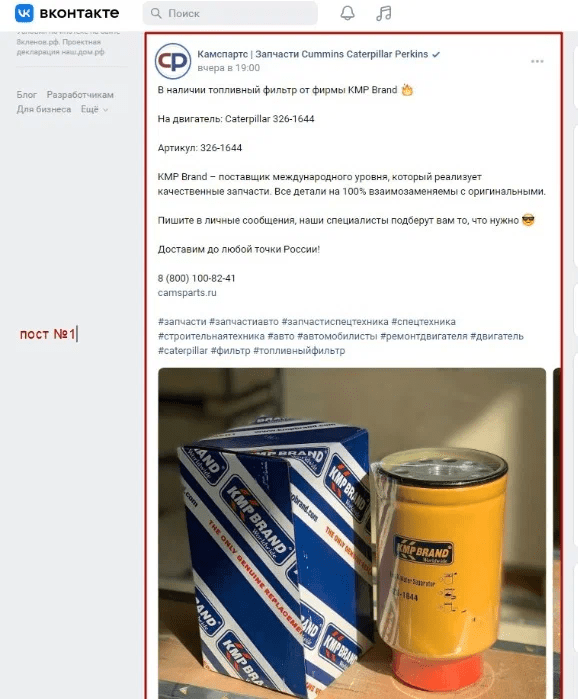
Task: Open the Блог footer link
Action: click(27, 95)
